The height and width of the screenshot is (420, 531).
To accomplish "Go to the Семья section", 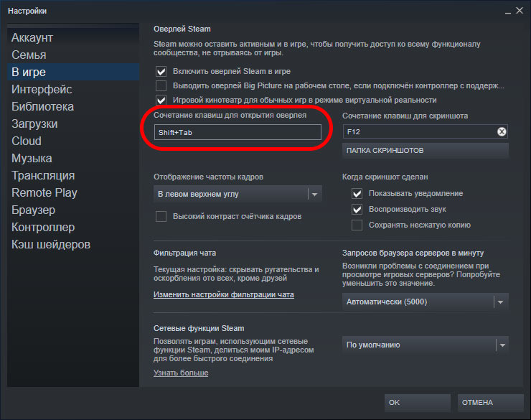I will click(73, 55).
